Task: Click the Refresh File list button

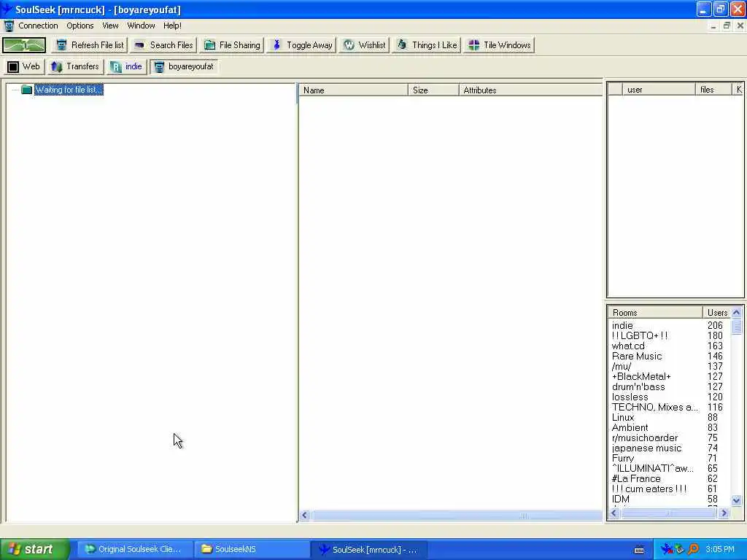Action: [90, 45]
